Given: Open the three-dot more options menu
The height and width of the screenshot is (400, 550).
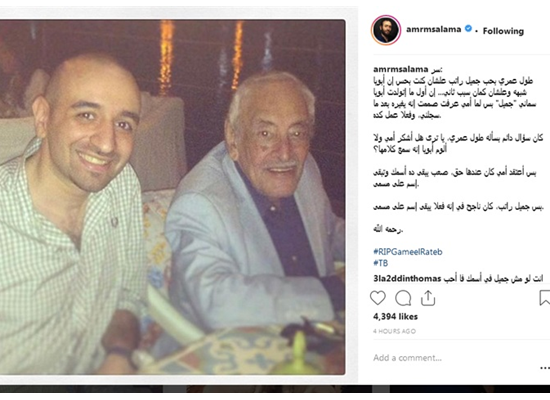Looking at the screenshot, I should (x=545, y=368).
